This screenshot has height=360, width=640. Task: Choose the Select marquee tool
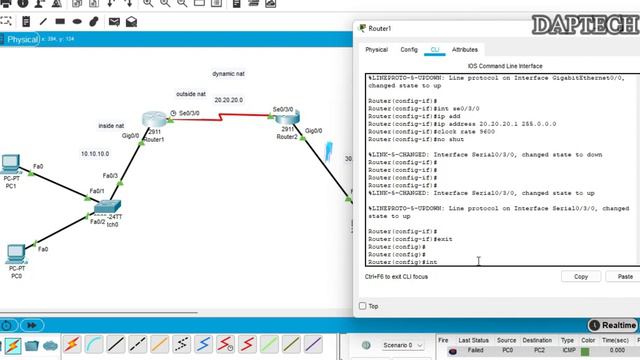[6, 22]
